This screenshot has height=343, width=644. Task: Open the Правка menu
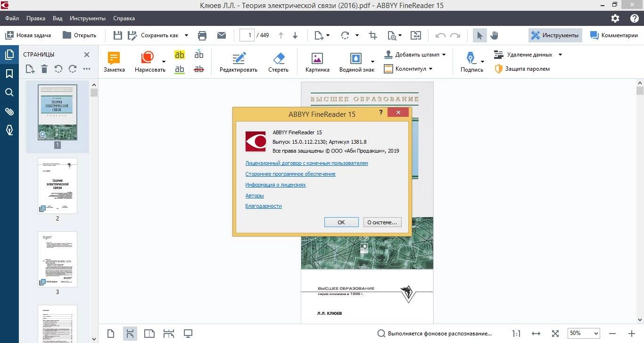pos(36,18)
